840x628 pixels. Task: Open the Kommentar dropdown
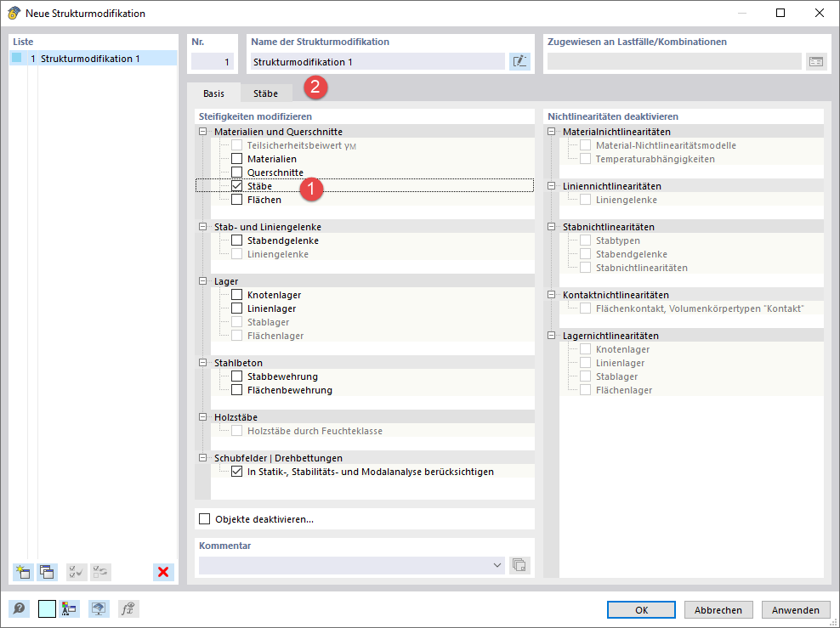[497, 565]
